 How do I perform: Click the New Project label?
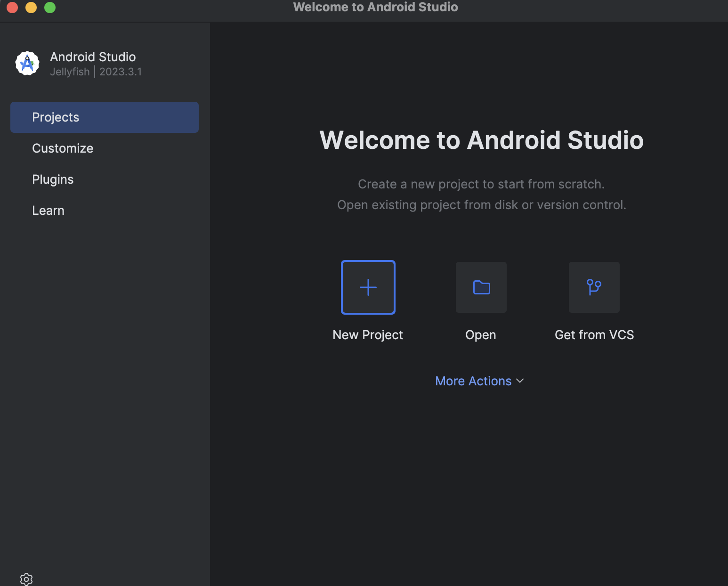coord(368,335)
